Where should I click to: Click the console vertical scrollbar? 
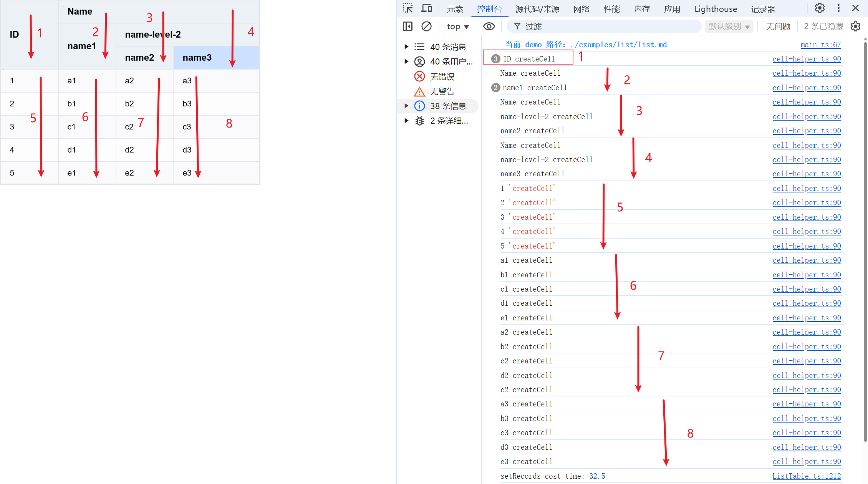click(865, 230)
